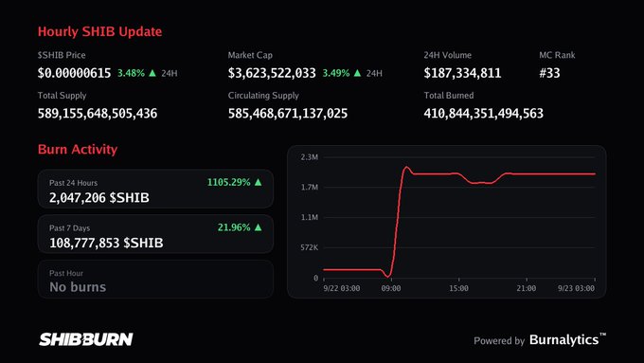This screenshot has width=644, height=363.
Task: Select total supply 589,155,648,505,436
Action: point(98,114)
